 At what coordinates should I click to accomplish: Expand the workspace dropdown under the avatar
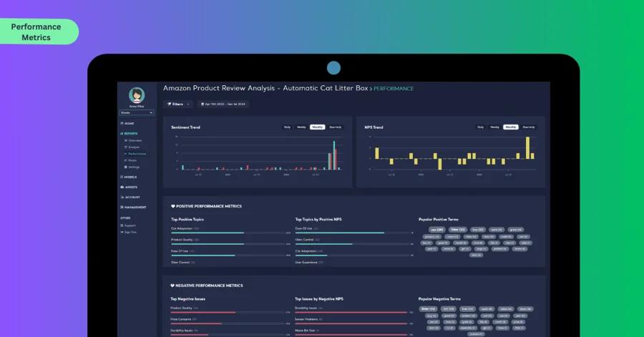pos(137,112)
